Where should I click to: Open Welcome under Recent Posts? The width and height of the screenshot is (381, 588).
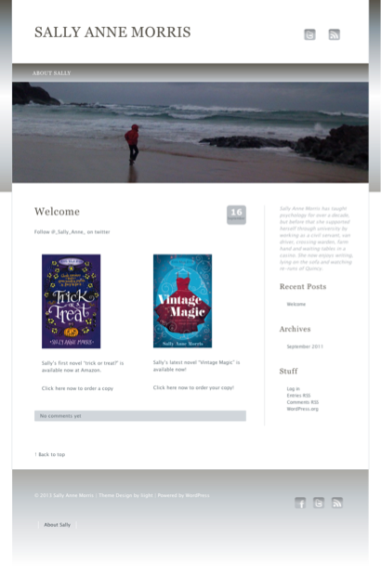click(296, 304)
